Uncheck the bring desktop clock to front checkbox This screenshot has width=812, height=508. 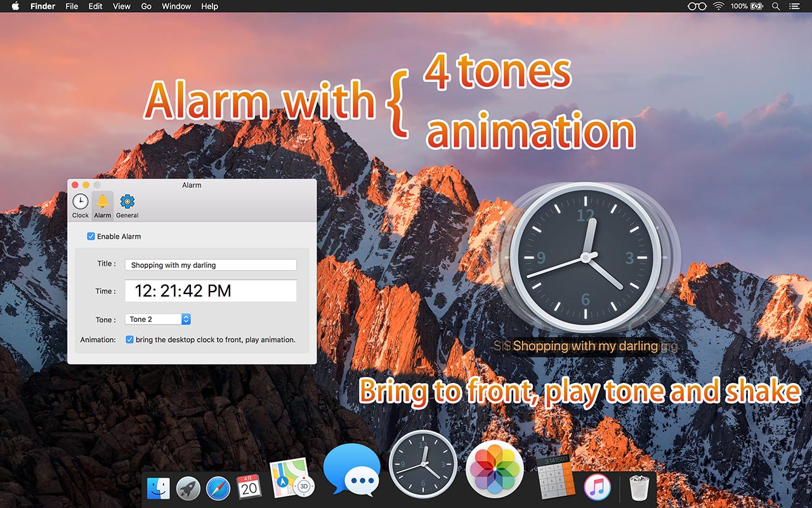point(129,340)
